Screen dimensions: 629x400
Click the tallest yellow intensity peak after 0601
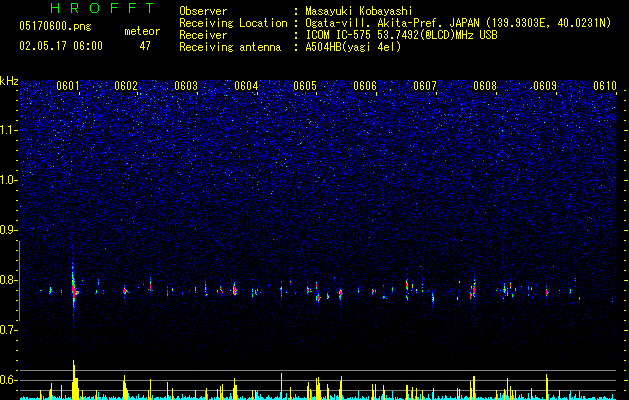coord(75,379)
